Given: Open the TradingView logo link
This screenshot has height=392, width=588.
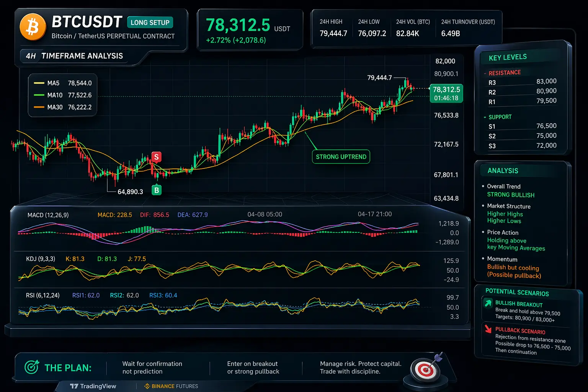Looking at the screenshot, I should pyautogui.click(x=93, y=386).
